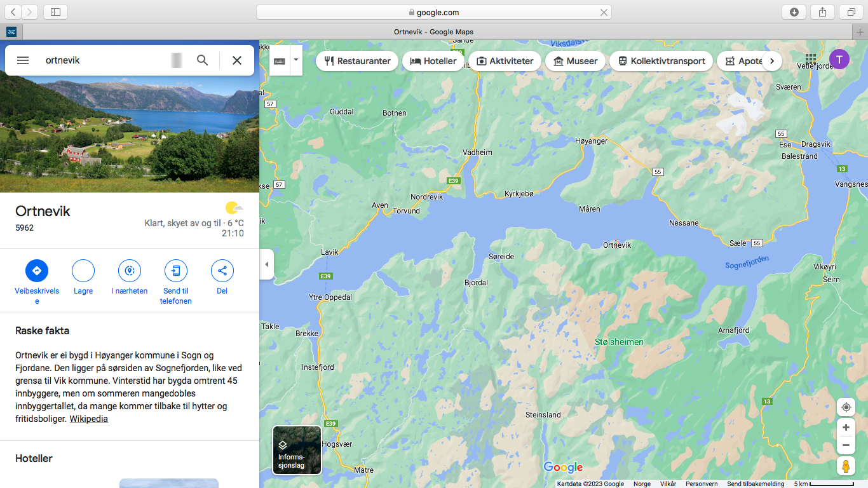Click the Veibeskrivelse directions icon

coord(37,271)
